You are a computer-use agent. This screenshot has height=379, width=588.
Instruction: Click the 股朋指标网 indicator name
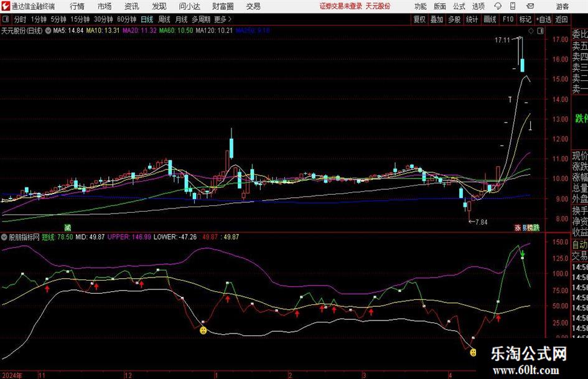[24, 237]
